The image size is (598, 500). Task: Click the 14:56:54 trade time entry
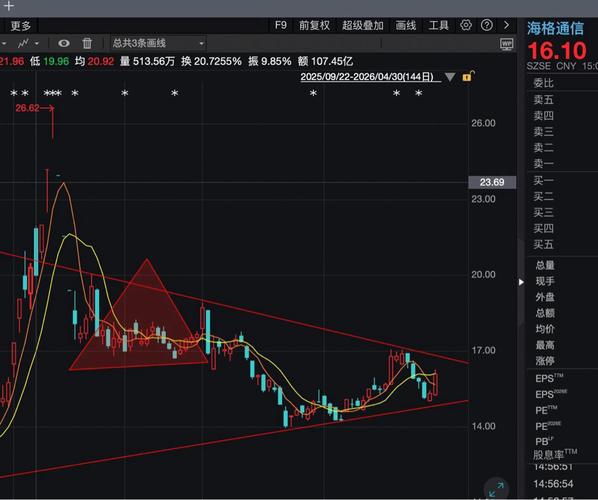pos(553,484)
